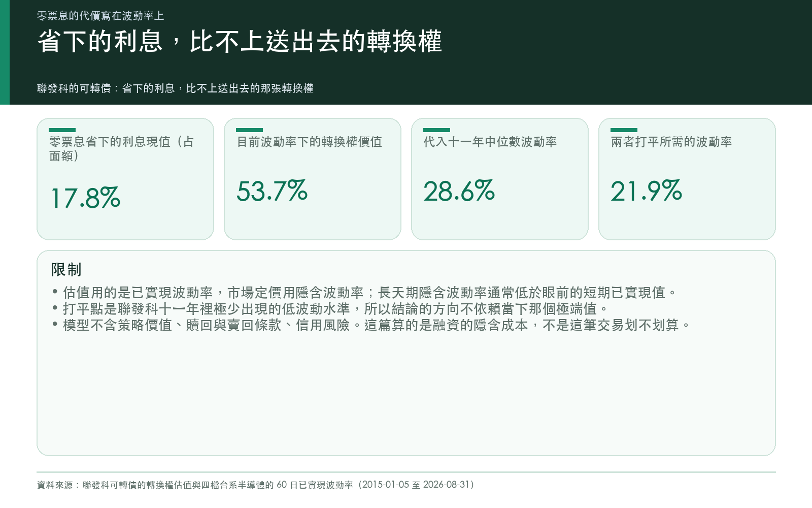Image resolution: width=812 pixels, height=508 pixels.
Task: Select the 17.8% value
Action: tap(85, 198)
